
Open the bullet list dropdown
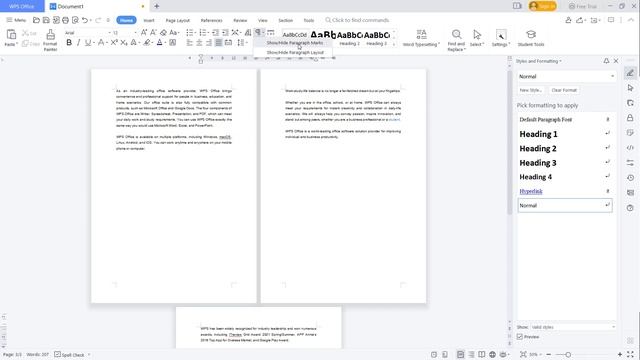pyautogui.click(x=196, y=32)
